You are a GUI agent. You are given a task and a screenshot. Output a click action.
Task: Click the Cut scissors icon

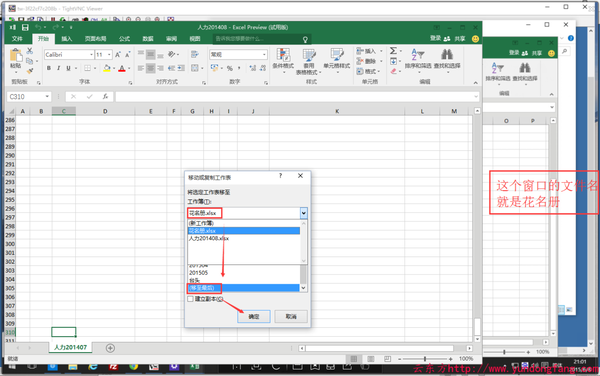(x=29, y=51)
